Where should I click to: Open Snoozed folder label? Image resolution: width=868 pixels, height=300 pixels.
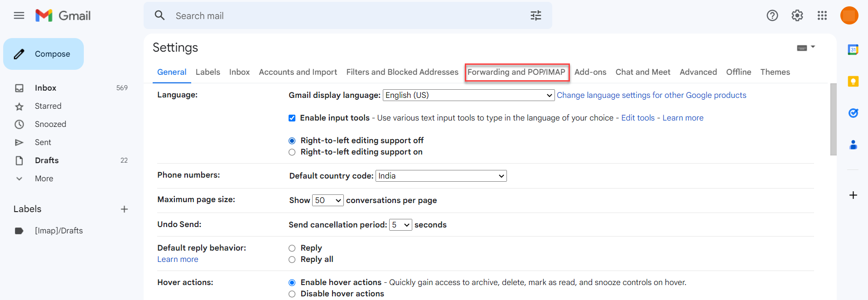pyautogui.click(x=50, y=124)
